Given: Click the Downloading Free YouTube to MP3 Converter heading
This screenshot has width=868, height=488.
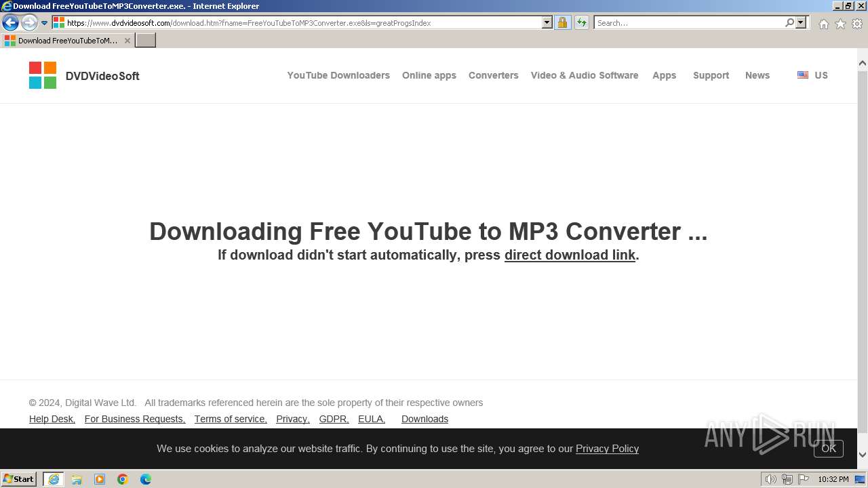Looking at the screenshot, I should (428, 232).
